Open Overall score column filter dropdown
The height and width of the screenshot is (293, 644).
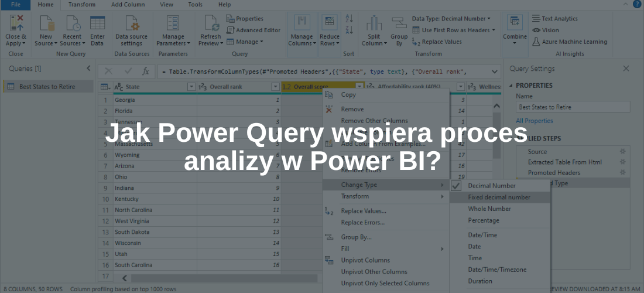point(360,87)
